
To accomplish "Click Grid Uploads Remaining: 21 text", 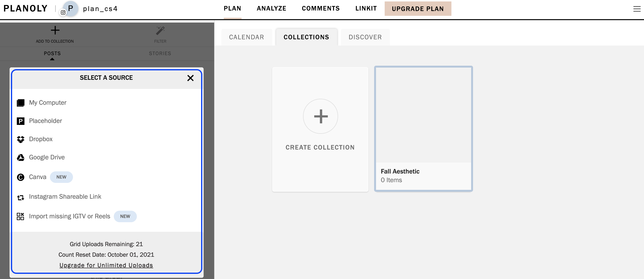I will pyautogui.click(x=106, y=244).
